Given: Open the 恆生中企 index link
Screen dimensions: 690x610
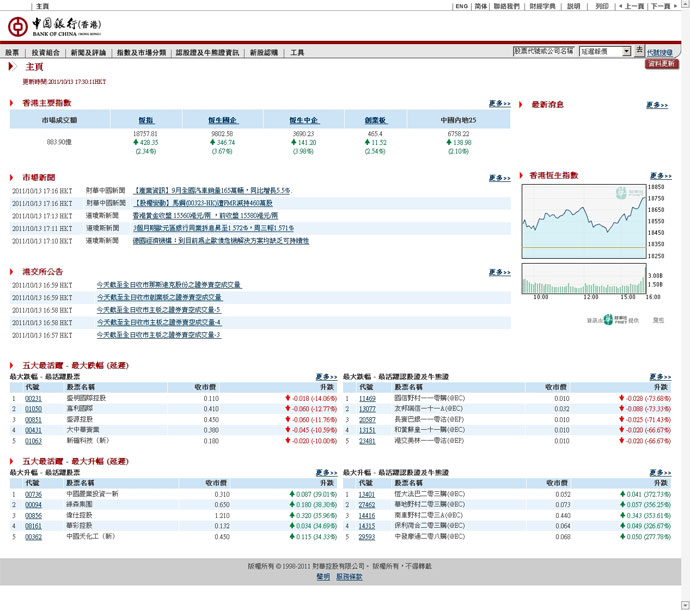Looking at the screenshot, I should click(x=304, y=120).
